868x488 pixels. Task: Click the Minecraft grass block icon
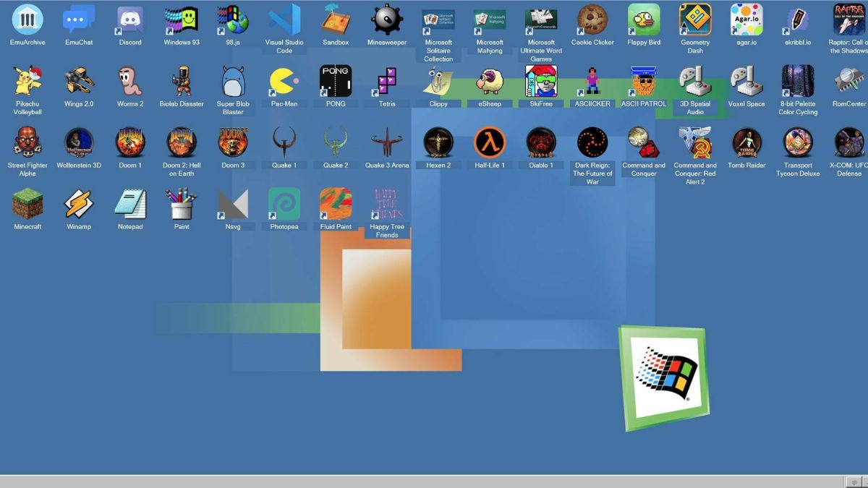tap(27, 204)
